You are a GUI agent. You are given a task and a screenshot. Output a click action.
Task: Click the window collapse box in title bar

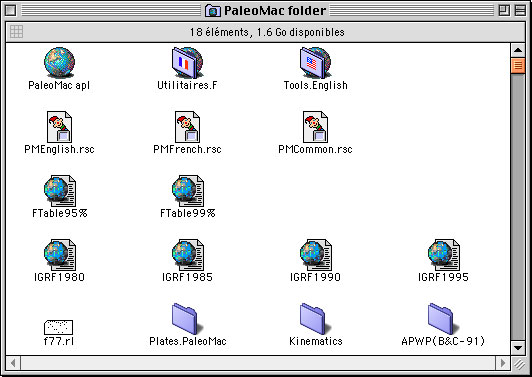[520, 11]
